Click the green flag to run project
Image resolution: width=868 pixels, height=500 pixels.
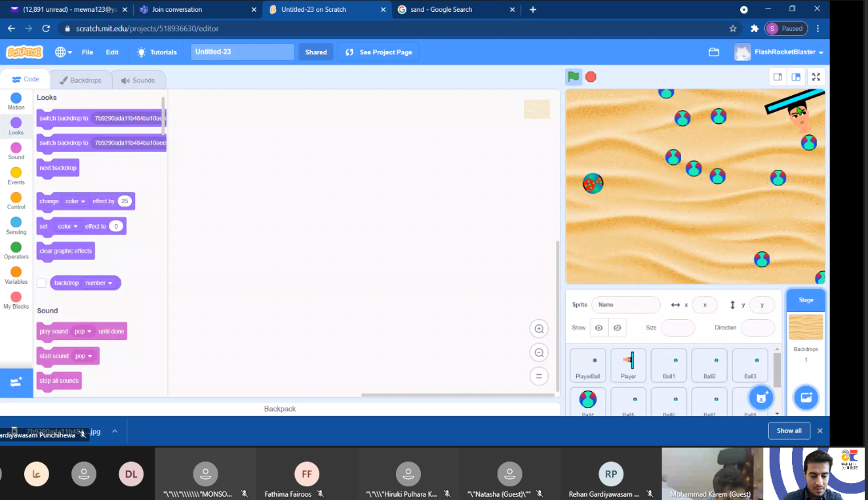(574, 77)
